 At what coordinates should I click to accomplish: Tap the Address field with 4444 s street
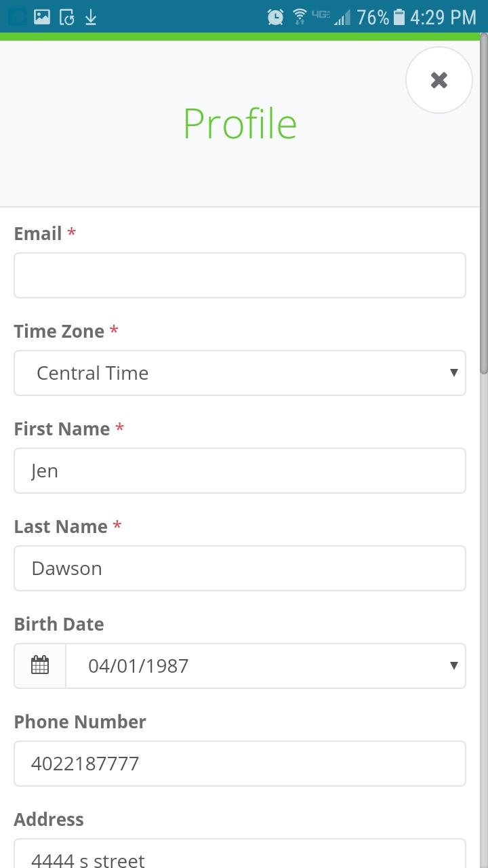pyautogui.click(x=240, y=854)
